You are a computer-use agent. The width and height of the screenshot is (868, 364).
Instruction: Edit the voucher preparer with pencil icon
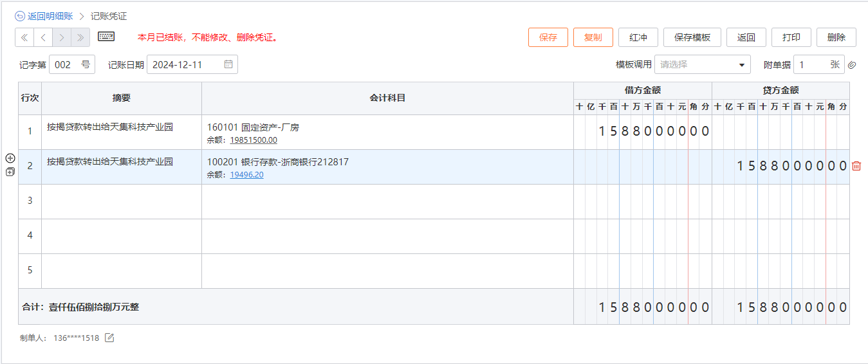point(109,338)
